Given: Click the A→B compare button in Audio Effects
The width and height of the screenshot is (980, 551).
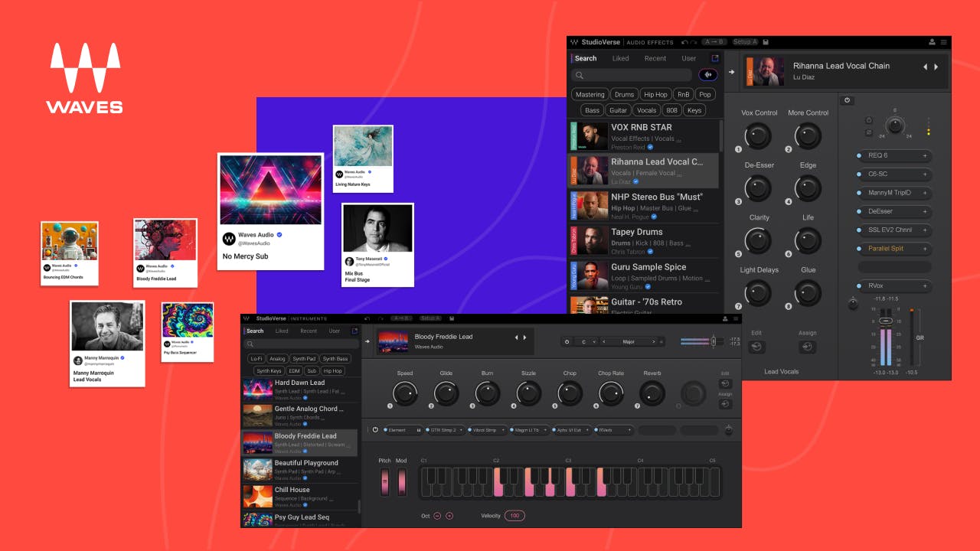Looking at the screenshot, I should pos(714,42).
